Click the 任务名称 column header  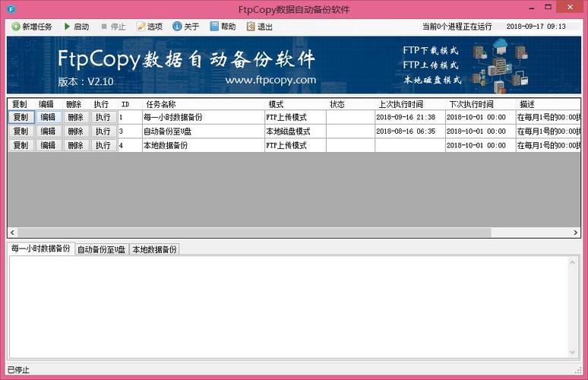point(204,104)
